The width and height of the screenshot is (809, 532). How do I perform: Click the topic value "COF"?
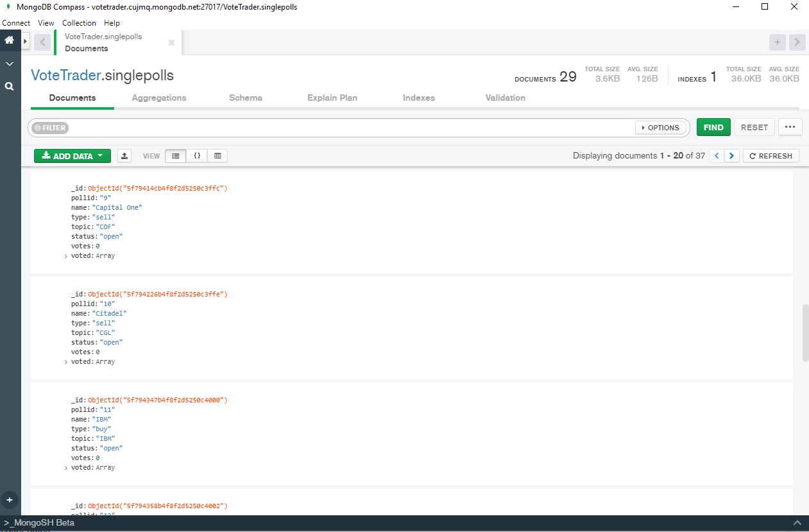coord(106,227)
